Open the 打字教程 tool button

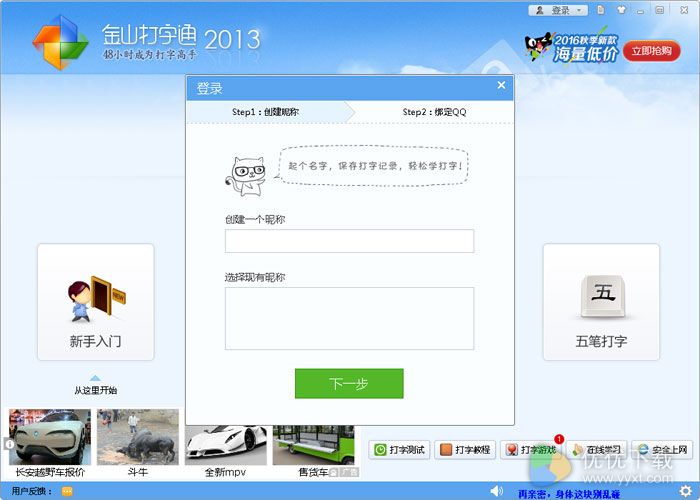pyautogui.click(x=465, y=450)
